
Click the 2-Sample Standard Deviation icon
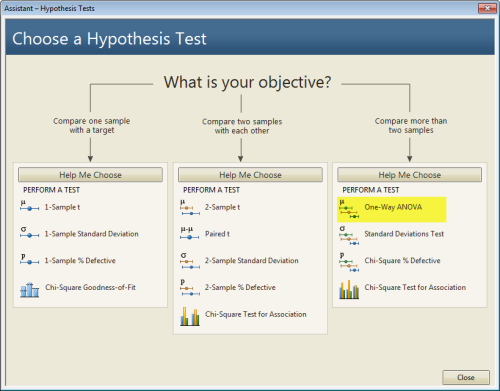click(x=190, y=261)
